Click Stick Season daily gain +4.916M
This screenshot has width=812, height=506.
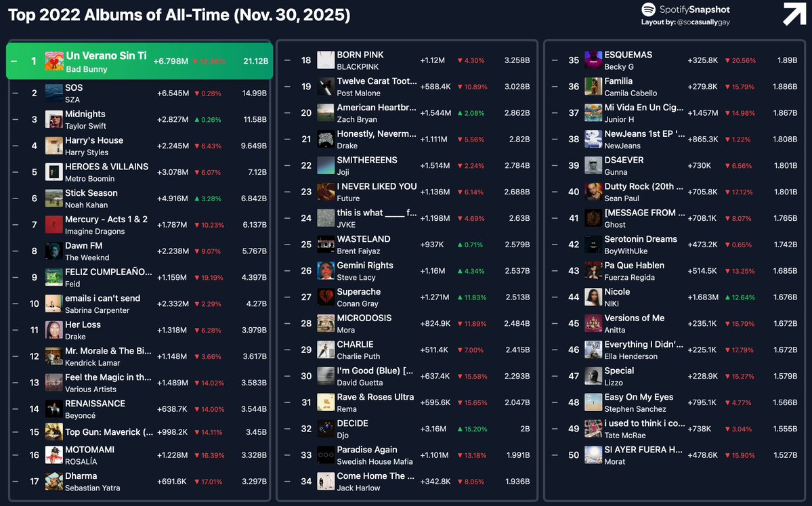173,198
